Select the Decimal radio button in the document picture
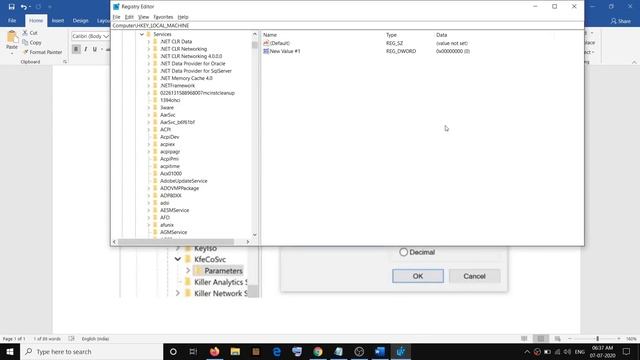640x360 pixels. [403, 252]
